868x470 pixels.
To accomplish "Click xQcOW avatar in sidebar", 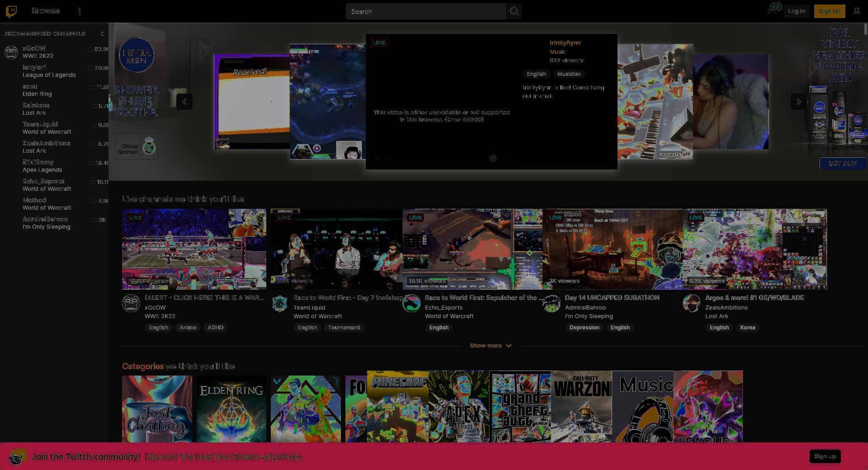I will (11, 52).
